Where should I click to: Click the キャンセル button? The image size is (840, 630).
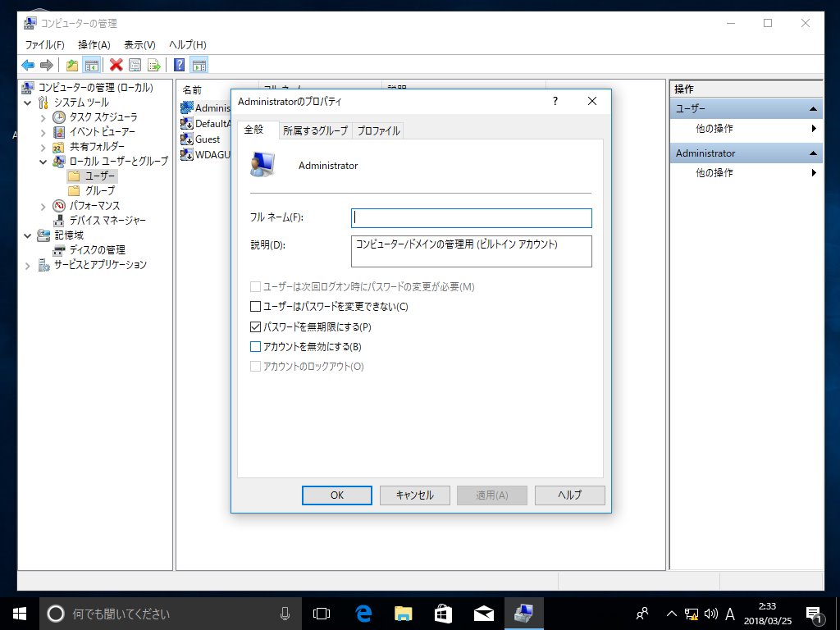pyautogui.click(x=414, y=495)
